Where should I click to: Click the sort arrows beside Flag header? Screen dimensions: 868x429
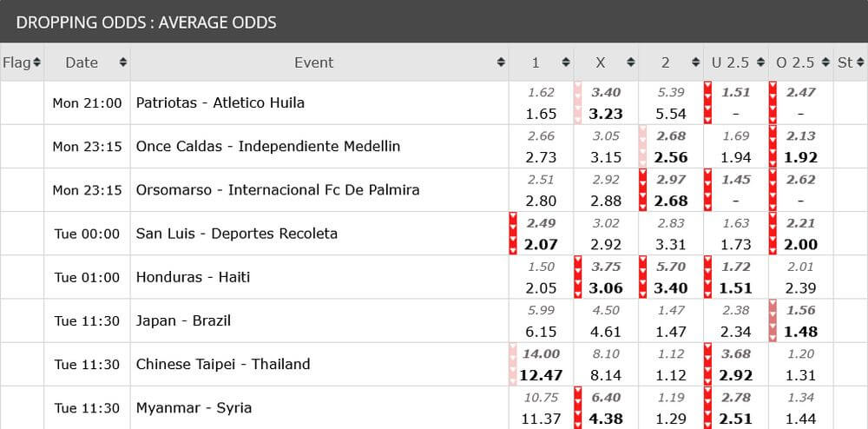[x=36, y=63]
